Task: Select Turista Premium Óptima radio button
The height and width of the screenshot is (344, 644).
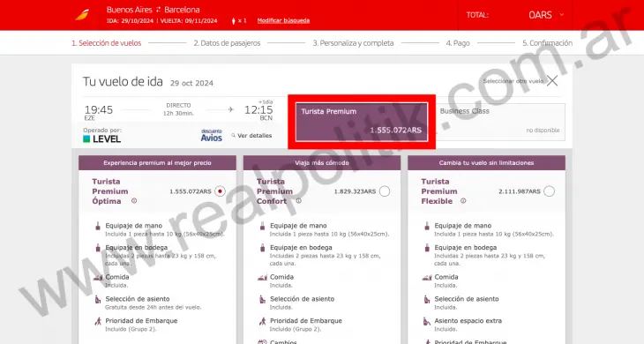Action: click(x=221, y=191)
